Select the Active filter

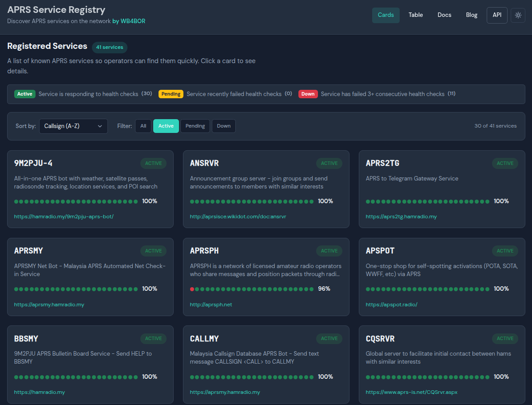coord(166,126)
